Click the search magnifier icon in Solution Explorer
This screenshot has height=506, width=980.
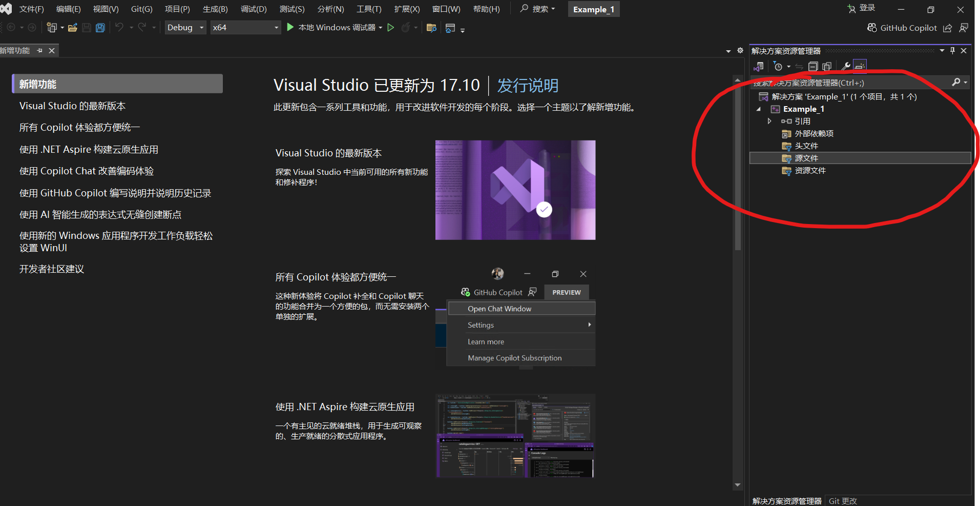pos(956,82)
